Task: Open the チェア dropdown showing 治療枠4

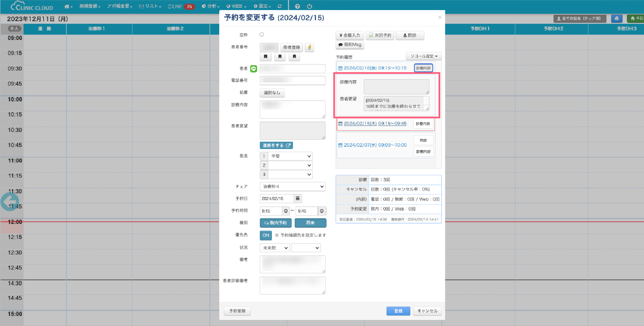Action: [292, 187]
